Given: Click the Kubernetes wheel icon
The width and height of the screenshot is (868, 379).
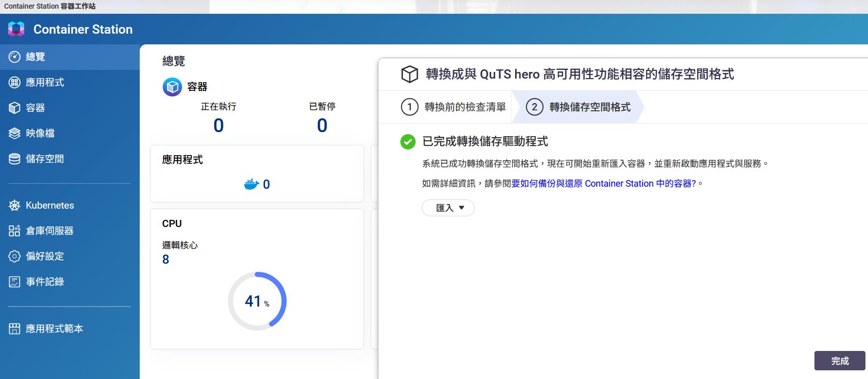Looking at the screenshot, I should (15, 205).
